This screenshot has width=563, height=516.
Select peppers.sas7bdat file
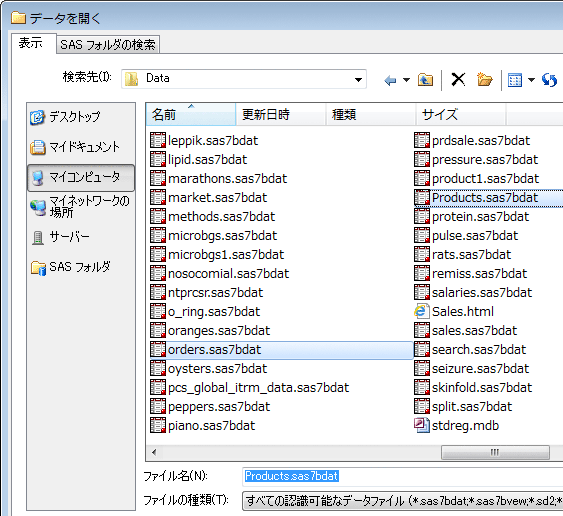(210, 407)
